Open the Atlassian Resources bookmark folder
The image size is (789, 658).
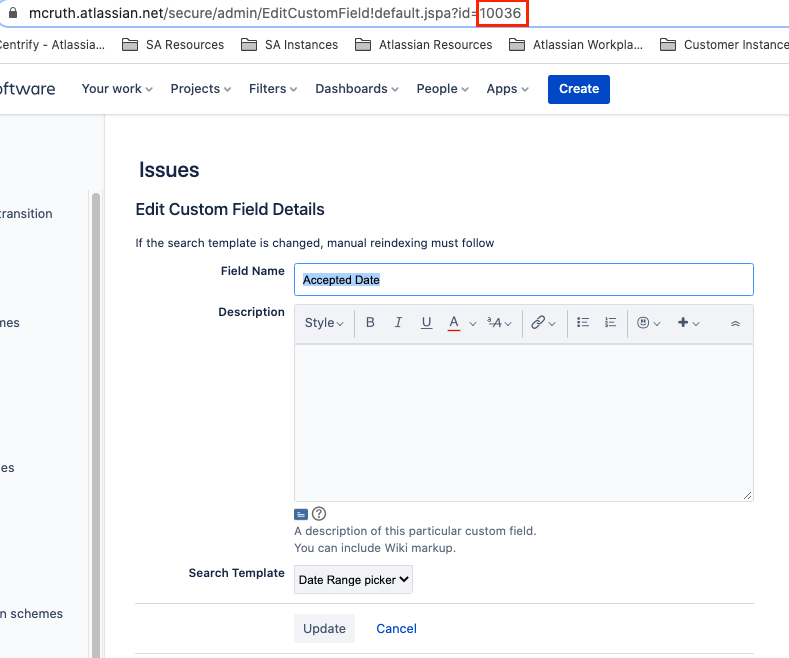(x=423, y=45)
